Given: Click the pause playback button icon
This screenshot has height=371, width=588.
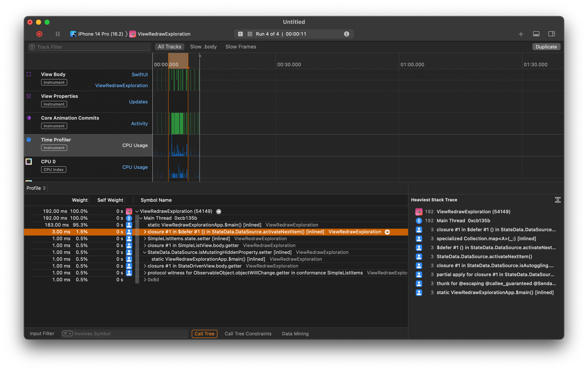Looking at the screenshot, I should [56, 34].
